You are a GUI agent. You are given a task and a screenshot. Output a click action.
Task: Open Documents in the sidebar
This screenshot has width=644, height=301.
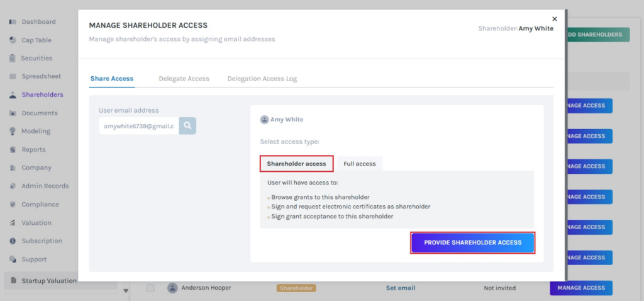(x=40, y=113)
